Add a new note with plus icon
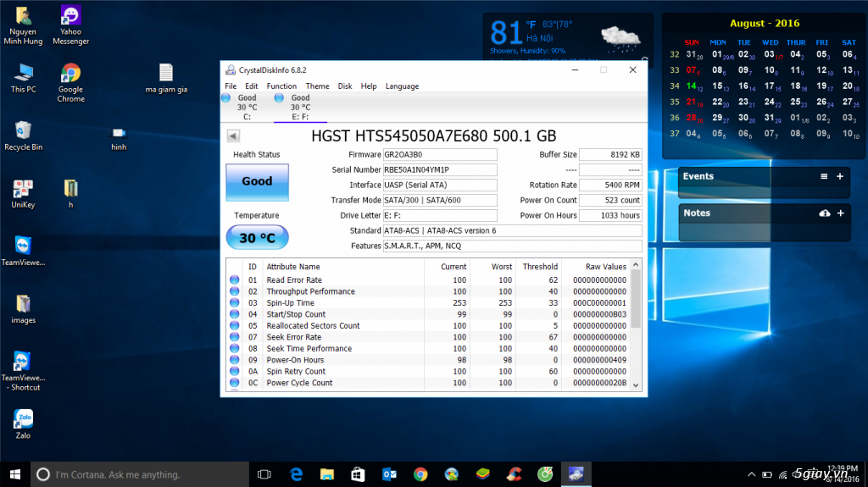Screen dimensions: 868x487 click(840, 213)
